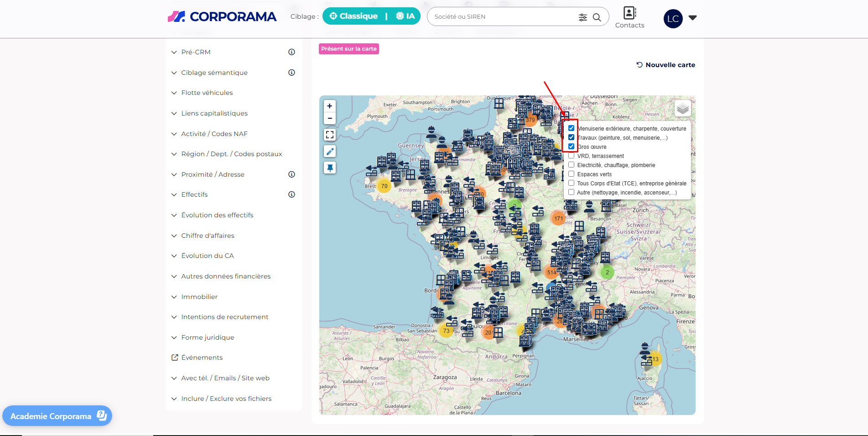
Task: Click the map zoom in button
Action: pos(329,106)
